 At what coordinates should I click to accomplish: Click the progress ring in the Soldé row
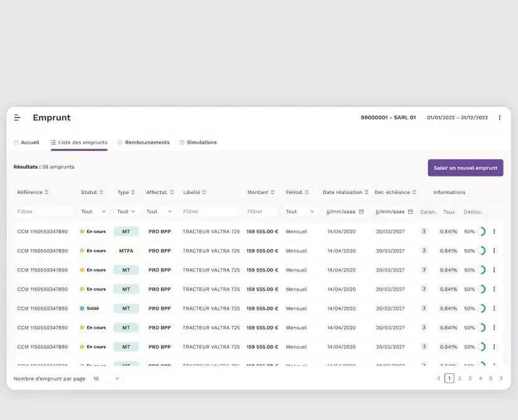(x=482, y=309)
